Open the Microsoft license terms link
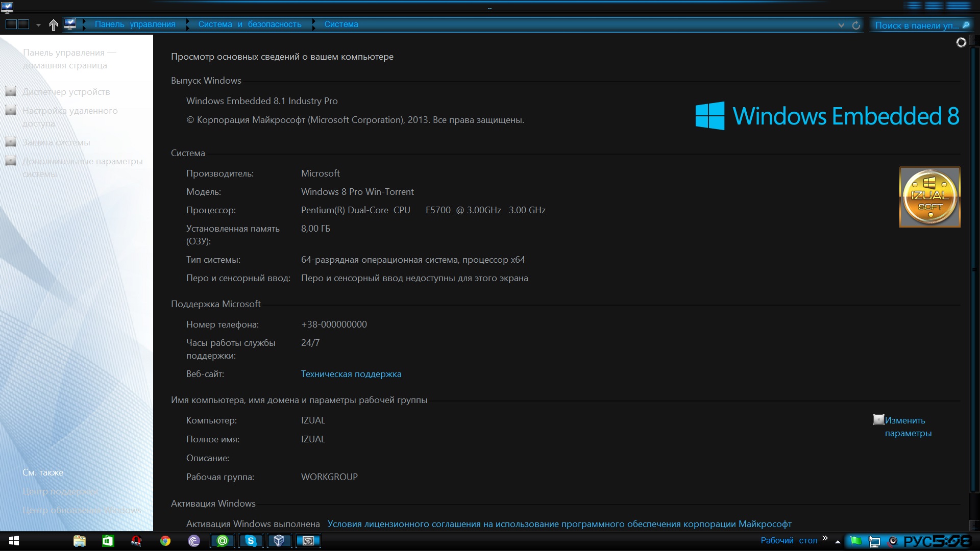Viewport: 980px width, 551px height. click(559, 524)
